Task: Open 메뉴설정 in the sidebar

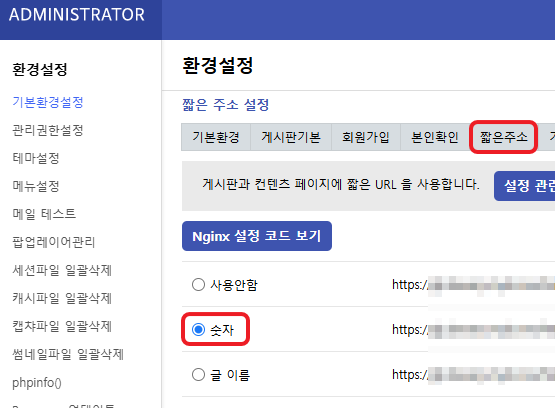Action: pyautogui.click(x=36, y=186)
